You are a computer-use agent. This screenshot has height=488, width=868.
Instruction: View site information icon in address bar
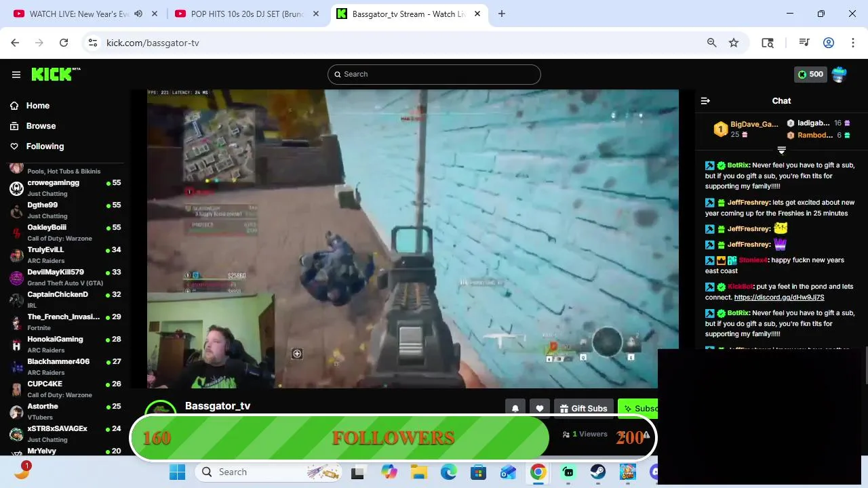(x=94, y=43)
